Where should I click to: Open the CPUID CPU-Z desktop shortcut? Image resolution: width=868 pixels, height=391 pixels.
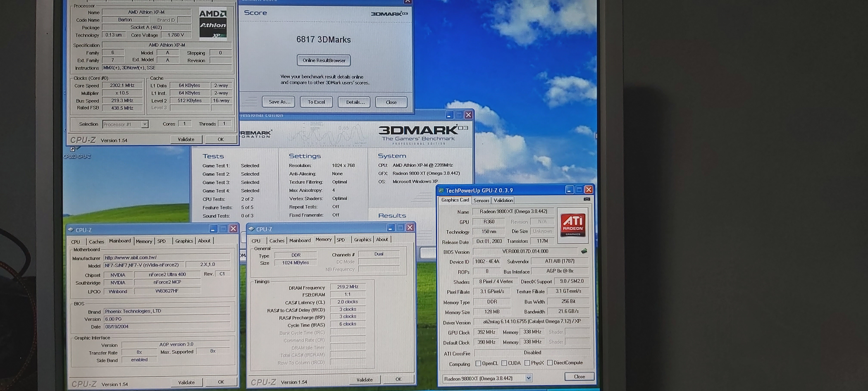(77, 152)
